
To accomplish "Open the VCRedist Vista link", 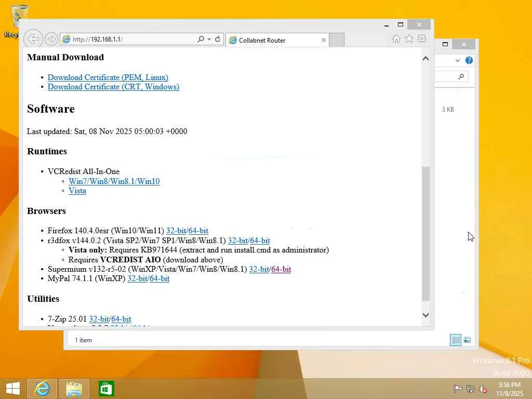I will coord(77,191).
